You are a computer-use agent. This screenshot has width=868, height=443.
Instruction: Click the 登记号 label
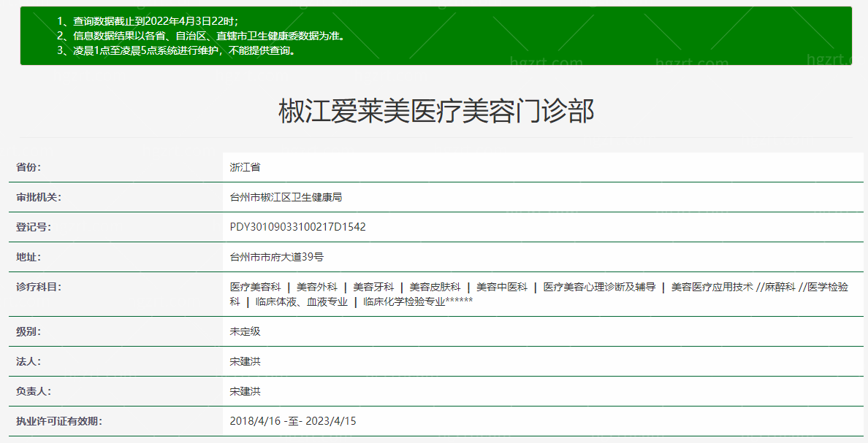coord(33,227)
